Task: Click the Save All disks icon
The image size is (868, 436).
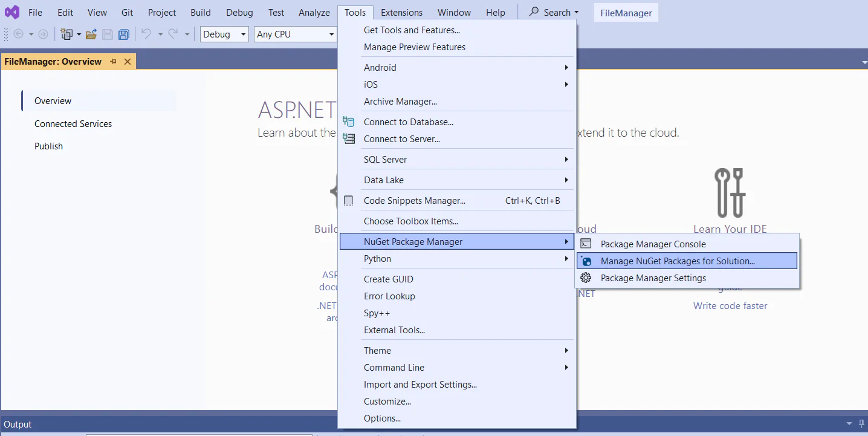Action: coord(124,34)
